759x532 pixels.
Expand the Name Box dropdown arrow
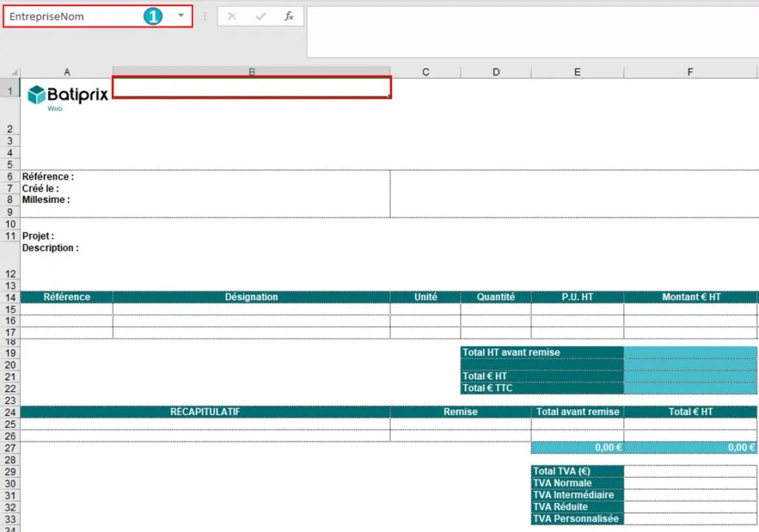point(181,16)
